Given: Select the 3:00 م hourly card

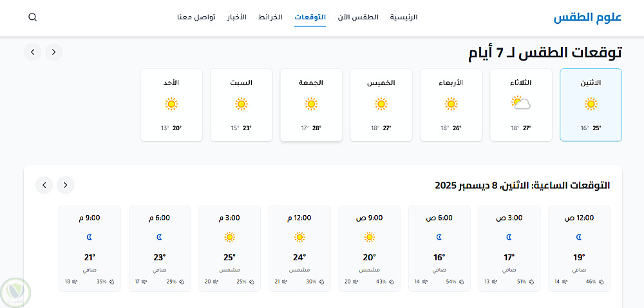Looking at the screenshot, I should click(229, 248).
